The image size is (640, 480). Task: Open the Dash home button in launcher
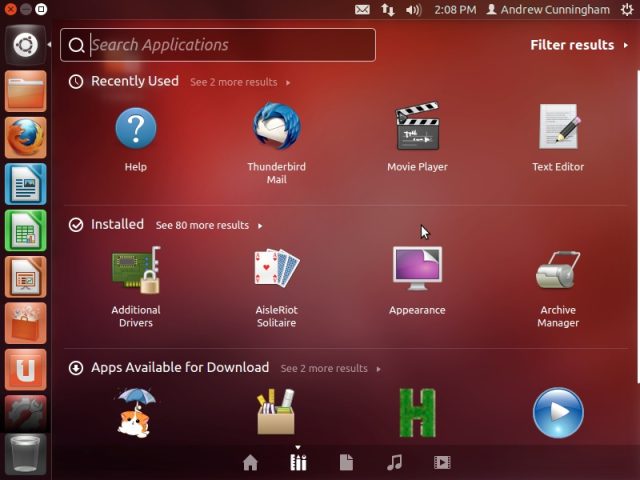coord(25,45)
